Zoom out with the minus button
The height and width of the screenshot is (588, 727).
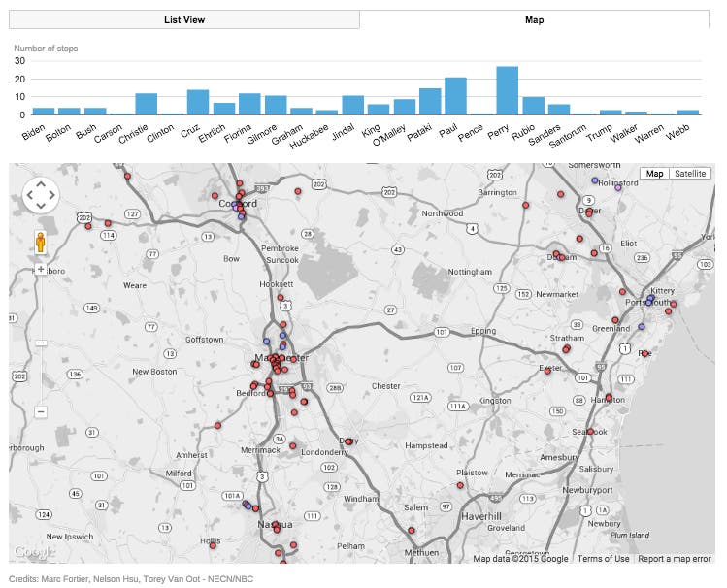tap(41, 411)
